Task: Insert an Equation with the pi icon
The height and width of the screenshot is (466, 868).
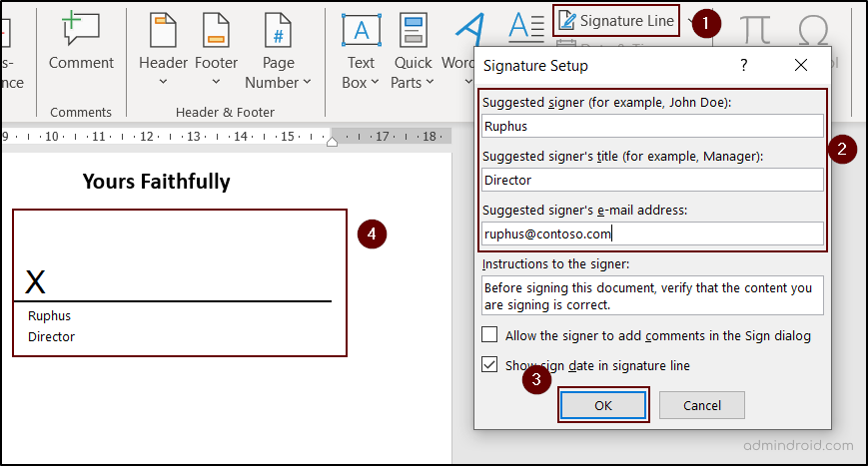Action: pyautogui.click(x=755, y=29)
